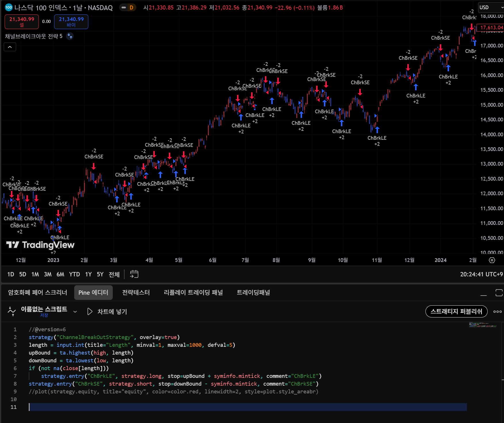Select the 5D time range
This screenshot has height=423, width=504.
(23, 274)
